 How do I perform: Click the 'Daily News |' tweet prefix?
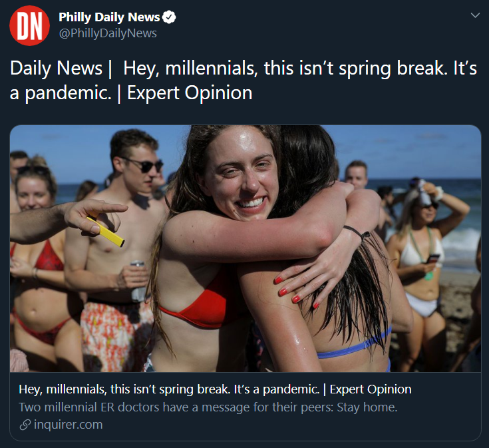click(61, 69)
